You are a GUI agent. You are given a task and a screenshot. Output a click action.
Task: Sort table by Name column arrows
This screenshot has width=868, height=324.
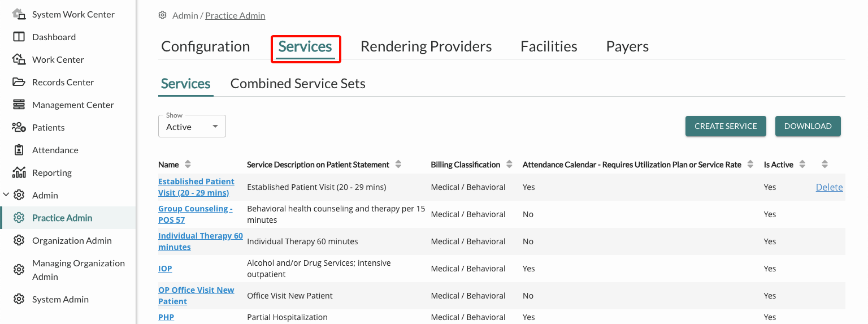(188, 165)
